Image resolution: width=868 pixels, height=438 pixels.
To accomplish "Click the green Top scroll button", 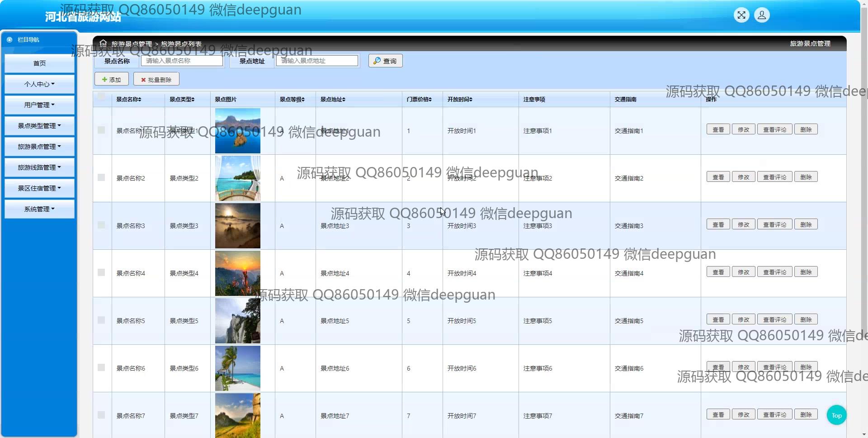I will (836, 415).
